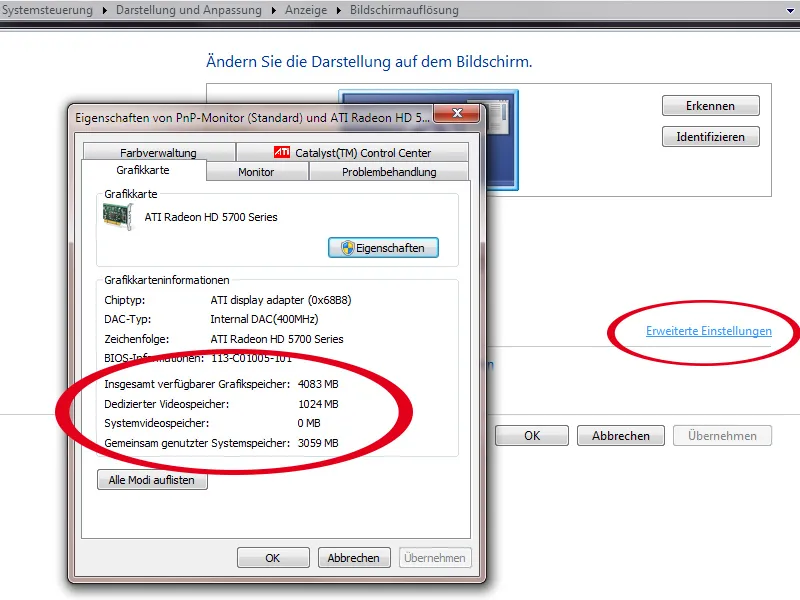800x600 pixels.
Task: Click the 0 MB Systemvideospeicher value
Action: tap(309, 423)
